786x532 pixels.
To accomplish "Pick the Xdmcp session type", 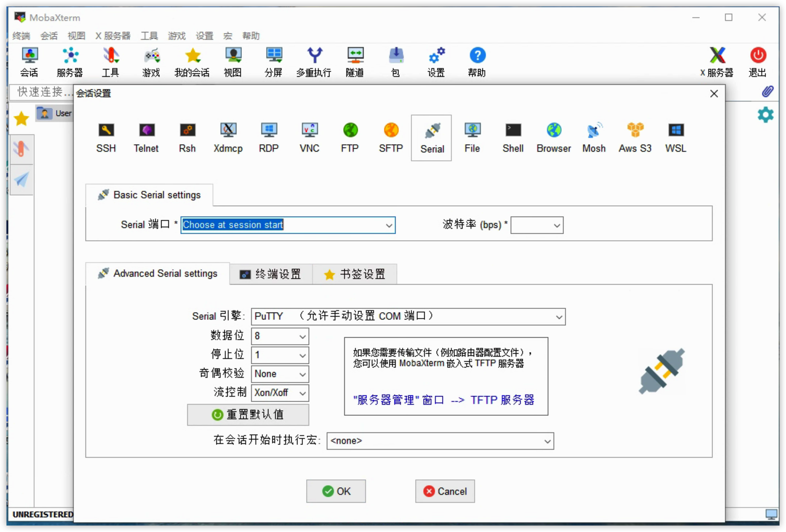I will 228,138.
